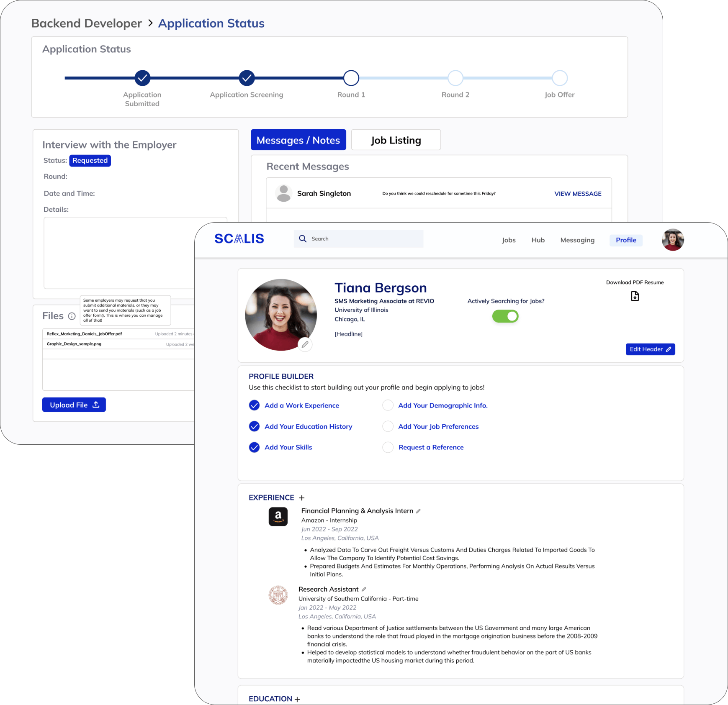The image size is (728, 705).
Task: Switch to the Job Listing tab
Action: click(x=396, y=140)
